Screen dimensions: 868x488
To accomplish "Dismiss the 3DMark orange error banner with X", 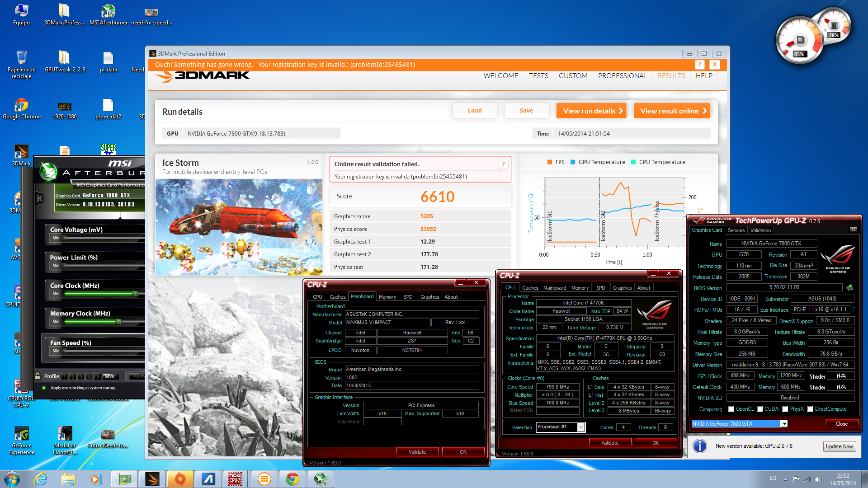I will 715,65.
